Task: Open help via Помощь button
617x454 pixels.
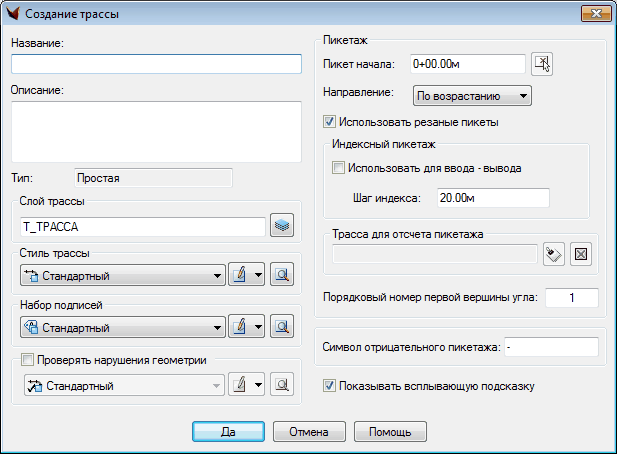Action: 395,431
